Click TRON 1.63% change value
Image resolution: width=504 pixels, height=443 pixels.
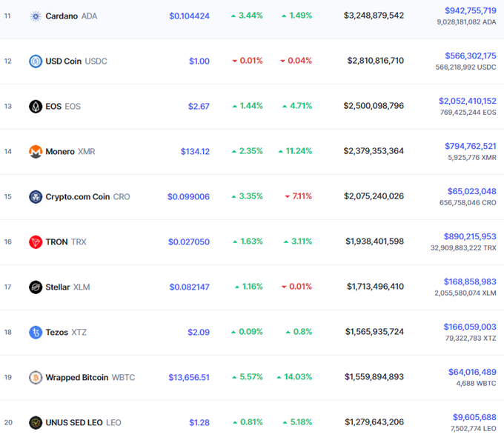coord(251,242)
